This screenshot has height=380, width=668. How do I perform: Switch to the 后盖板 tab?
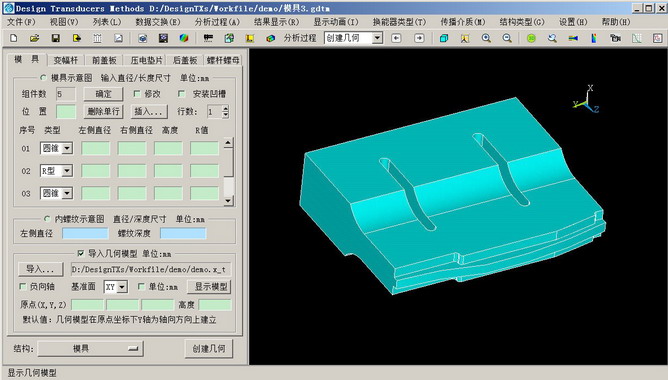(x=185, y=60)
